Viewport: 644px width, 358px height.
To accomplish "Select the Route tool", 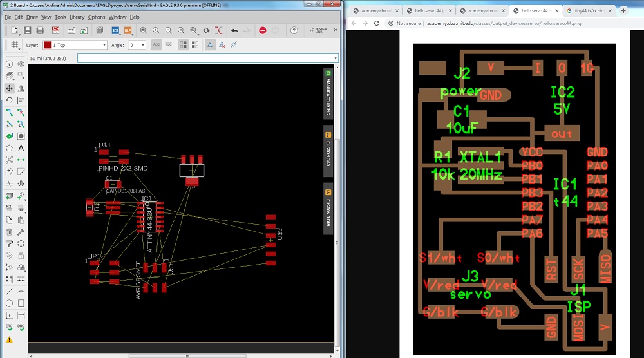I will coord(9,112).
